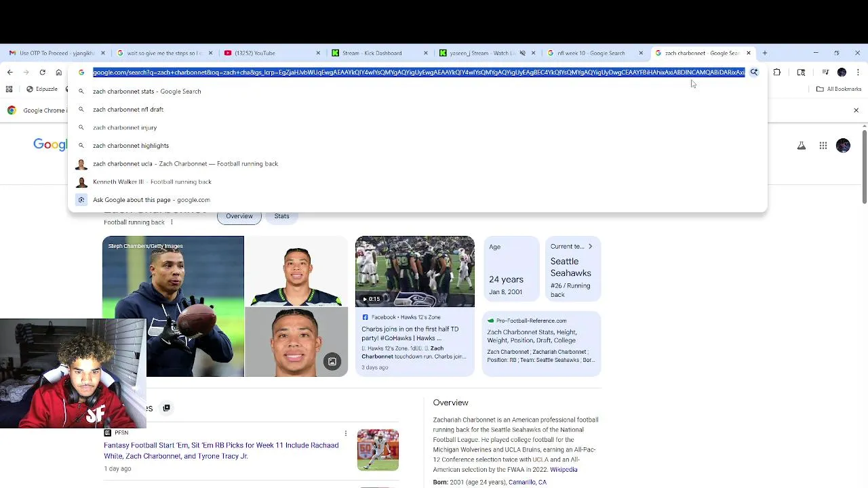Click the browser forward arrow
Image resolution: width=868 pixels, height=488 pixels.
(26, 73)
